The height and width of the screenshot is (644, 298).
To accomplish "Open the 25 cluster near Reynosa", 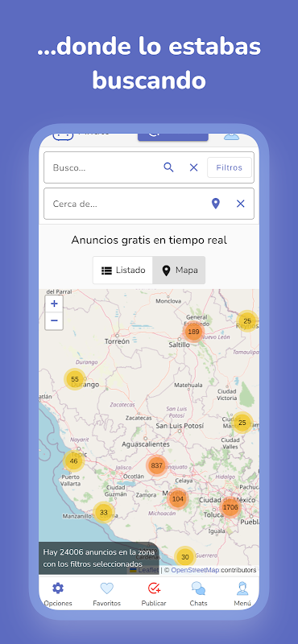I will 247,320.
